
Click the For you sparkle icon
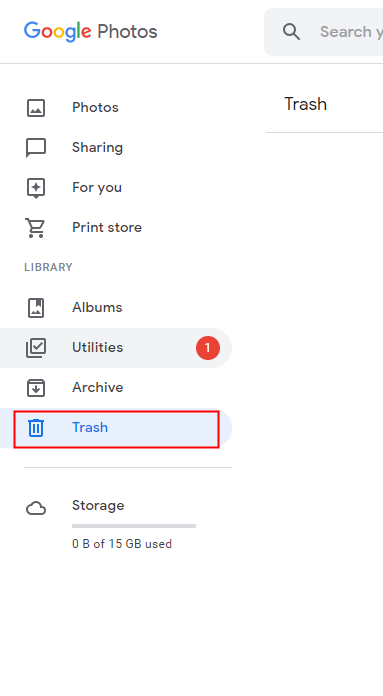tap(36, 188)
